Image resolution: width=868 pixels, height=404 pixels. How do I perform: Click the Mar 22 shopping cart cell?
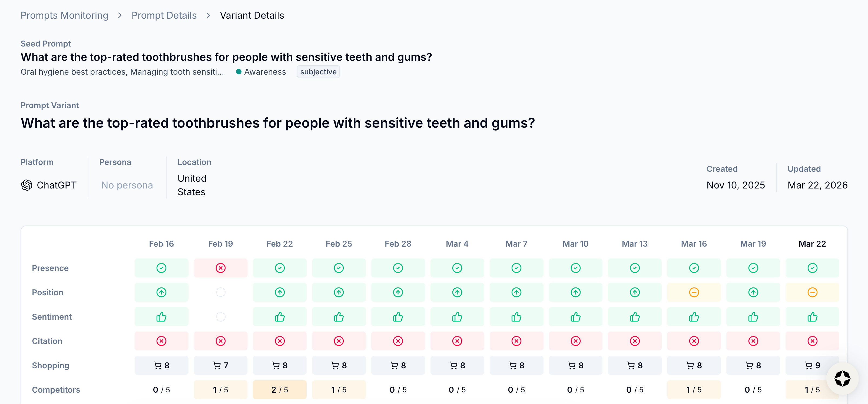tap(812, 365)
